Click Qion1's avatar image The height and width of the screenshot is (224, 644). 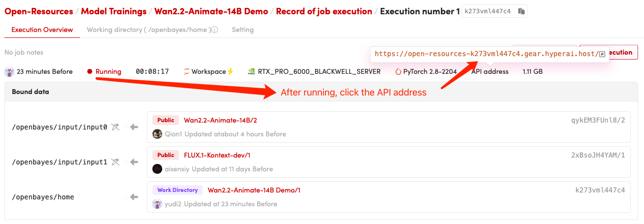click(x=157, y=134)
